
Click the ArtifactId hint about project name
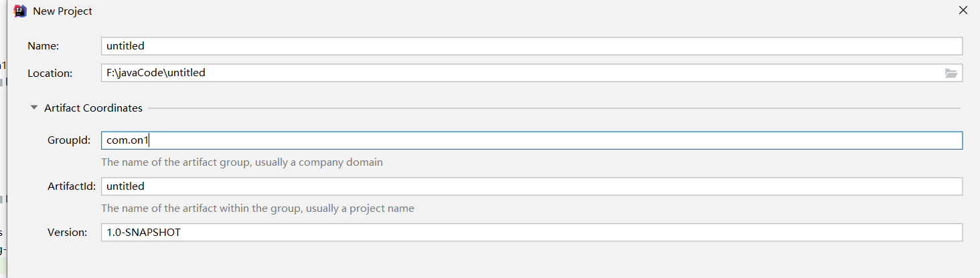point(257,208)
